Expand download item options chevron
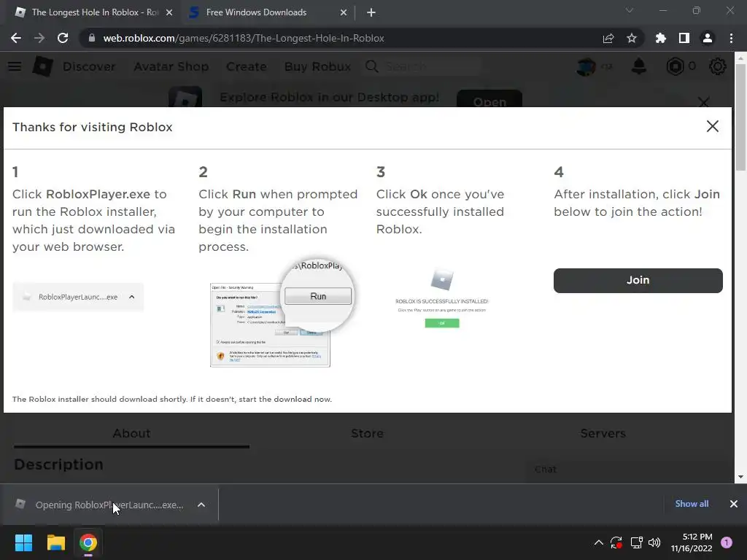Viewport: 747px width, 560px height. coord(201,505)
